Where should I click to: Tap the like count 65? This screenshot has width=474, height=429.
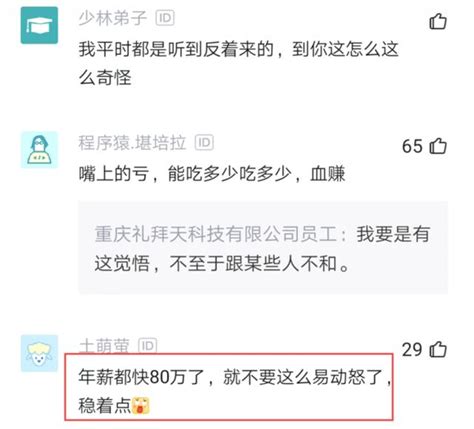pos(412,146)
